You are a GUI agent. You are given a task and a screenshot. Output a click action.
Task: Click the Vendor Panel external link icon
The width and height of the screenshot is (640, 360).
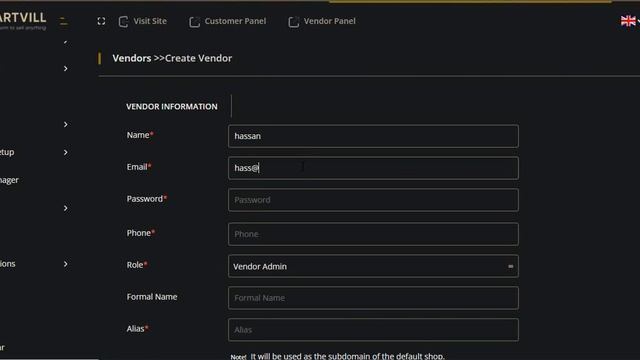(293, 22)
